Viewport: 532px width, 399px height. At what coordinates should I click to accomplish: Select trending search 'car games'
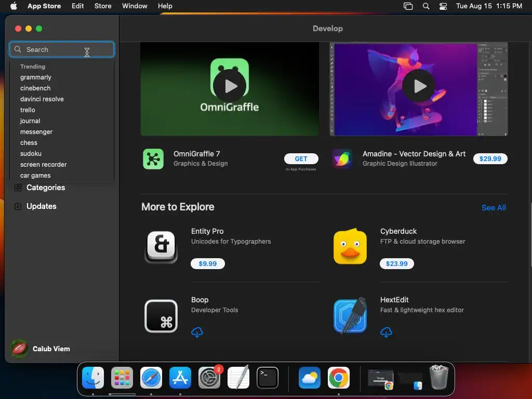35,176
